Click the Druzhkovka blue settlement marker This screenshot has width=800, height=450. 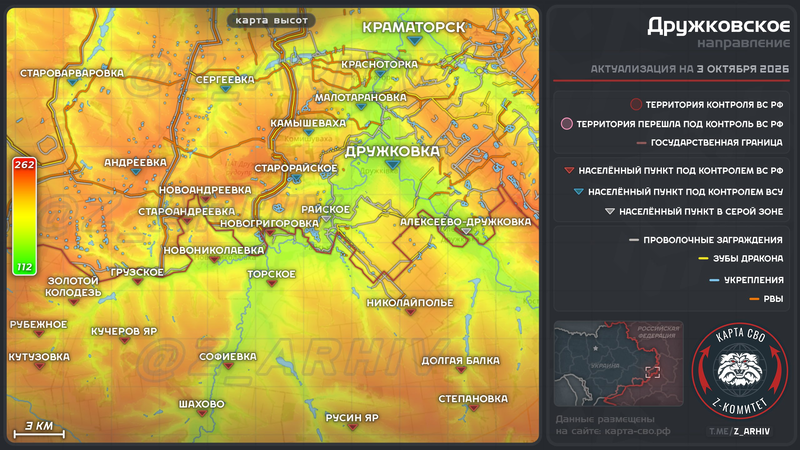point(392,164)
